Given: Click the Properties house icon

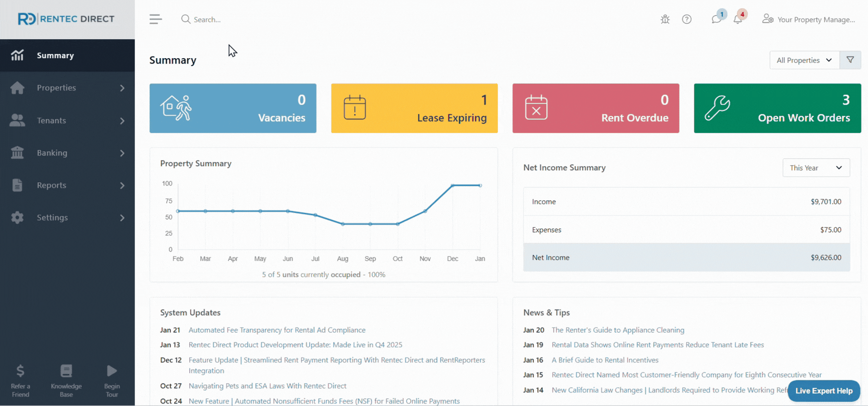Looking at the screenshot, I should click(x=17, y=88).
